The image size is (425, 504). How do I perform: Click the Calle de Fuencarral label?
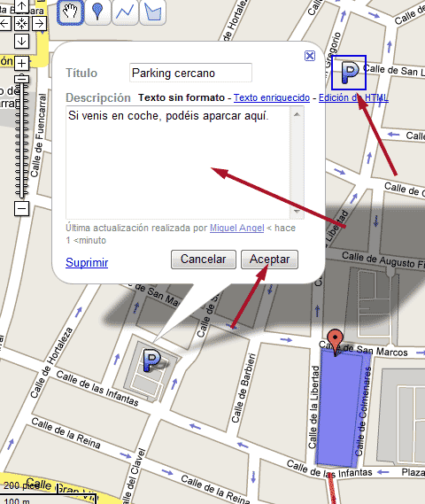pos(39,135)
